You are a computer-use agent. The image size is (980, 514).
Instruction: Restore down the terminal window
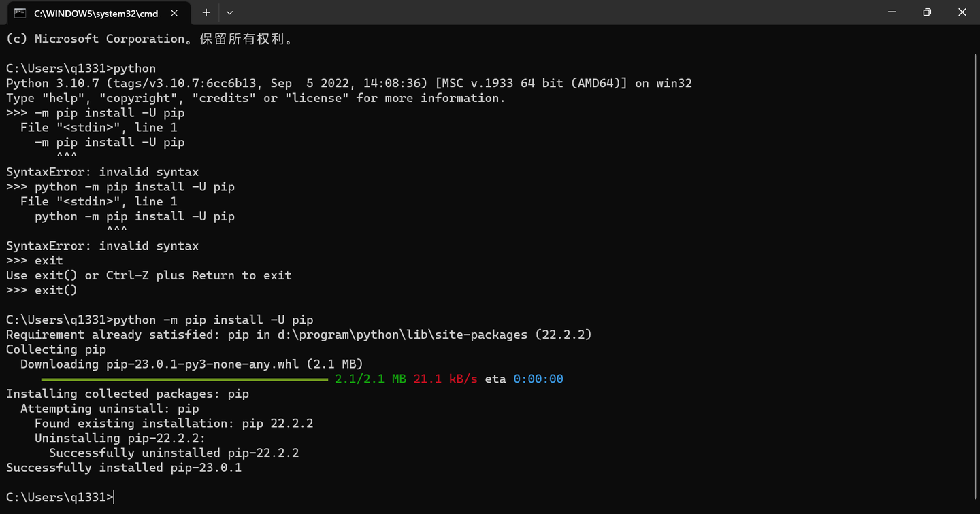[x=927, y=12]
